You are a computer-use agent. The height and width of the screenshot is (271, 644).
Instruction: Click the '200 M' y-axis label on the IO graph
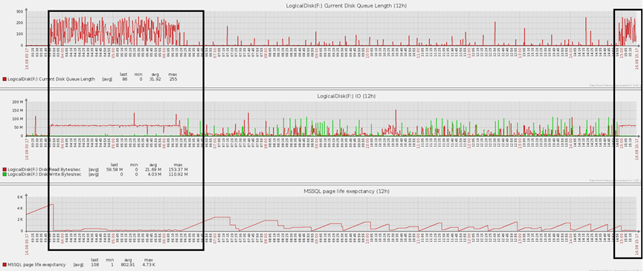point(18,101)
